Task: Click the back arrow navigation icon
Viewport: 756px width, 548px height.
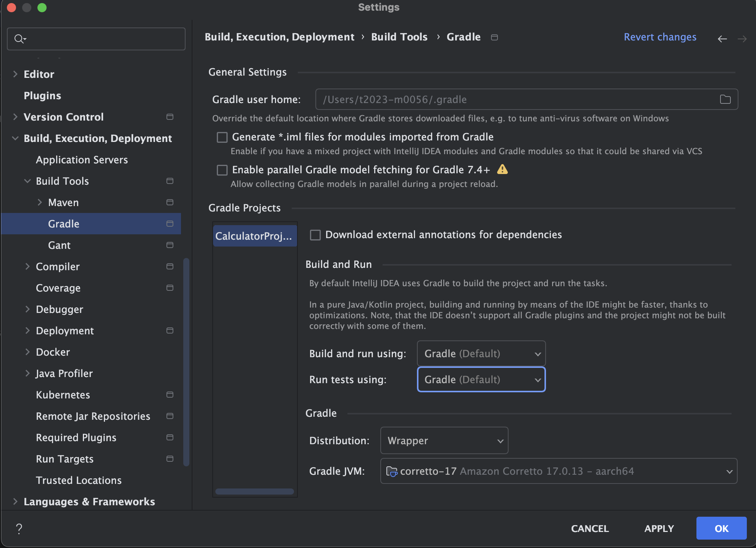Action: click(x=722, y=39)
